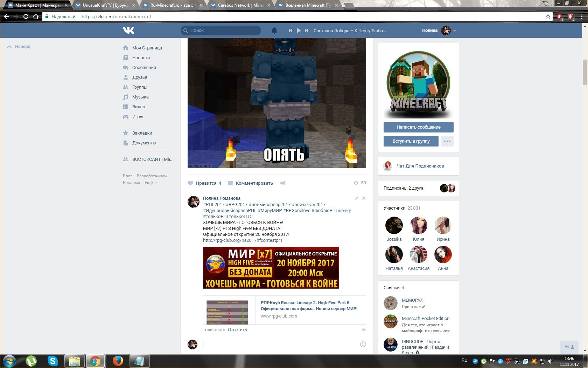Open the МЕМОРАЛ link
588x368 pixels.
coord(412,300)
